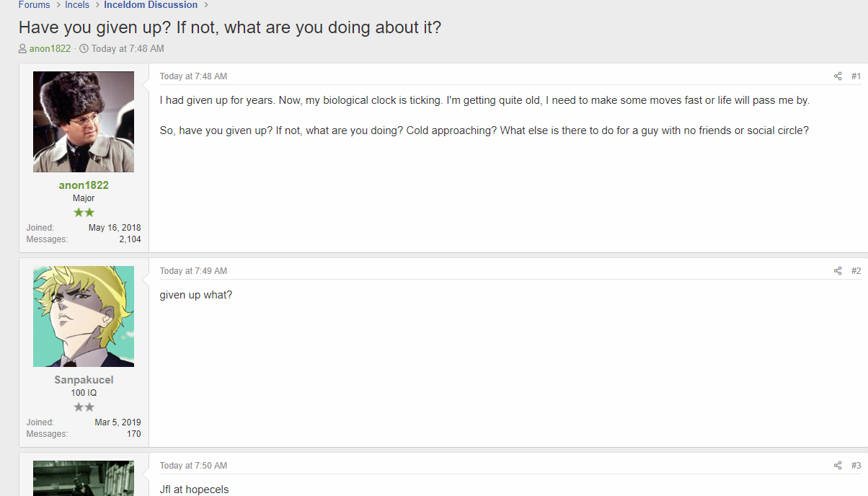Open Sanpakucel profile avatar image

coord(84,316)
